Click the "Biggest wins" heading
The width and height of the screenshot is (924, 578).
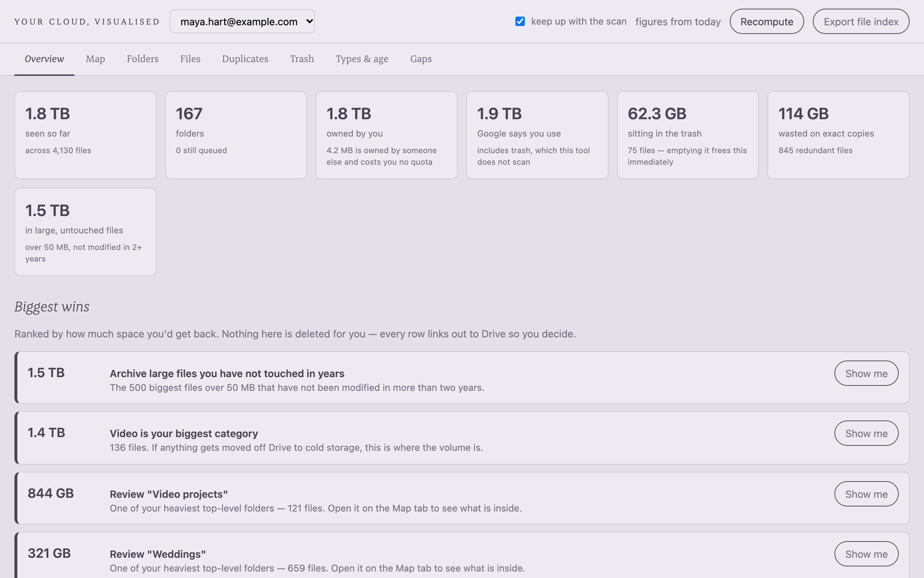point(52,307)
